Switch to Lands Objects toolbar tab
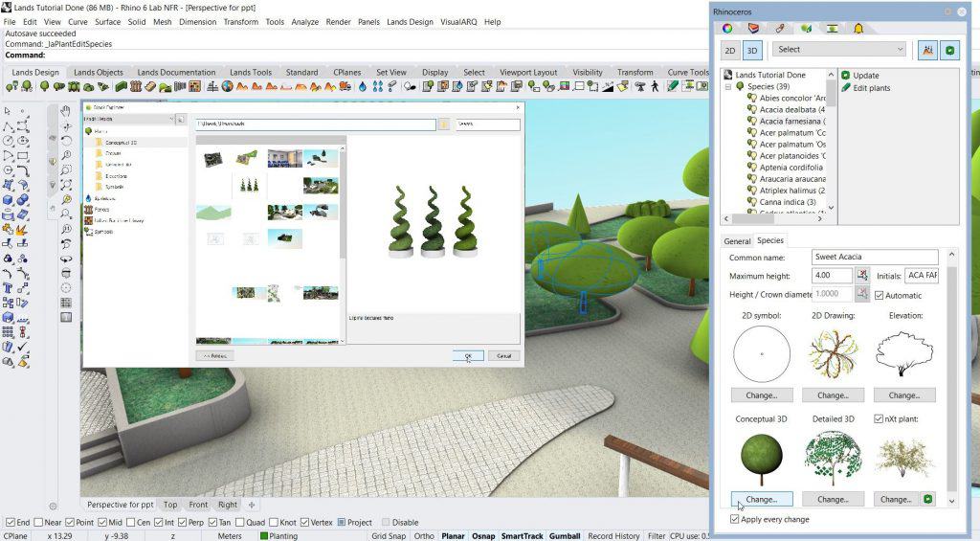980x541 pixels. coord(99,72)
